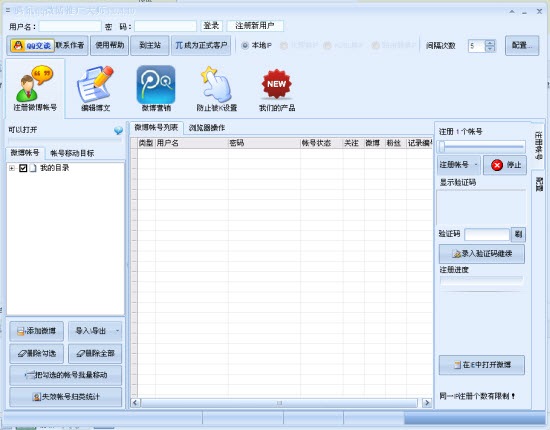Click the 在IE中打开微博 button
Screen dimensions: 550x430
pyautogui.click(x=482, y=365)
